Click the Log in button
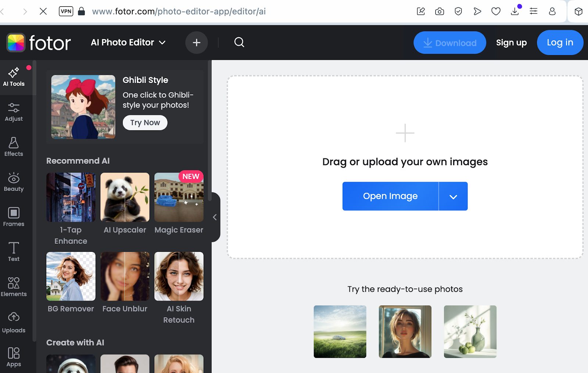Image resolution: width=588 pixels, height=373 pixels. click(x=560, y=43)
